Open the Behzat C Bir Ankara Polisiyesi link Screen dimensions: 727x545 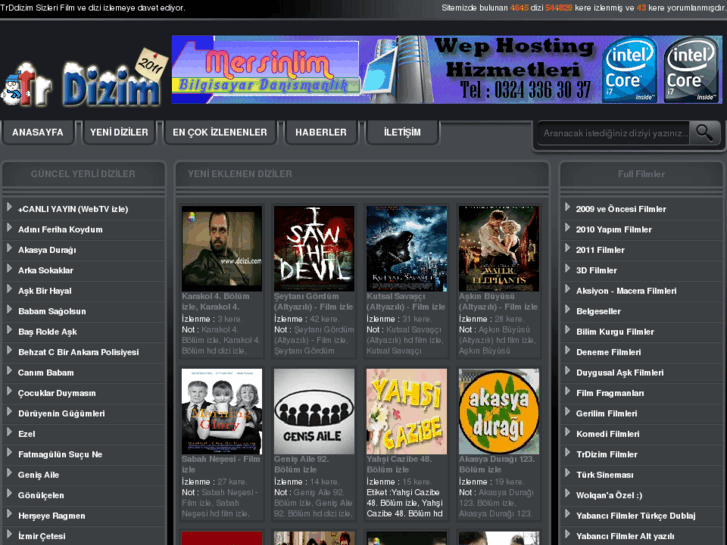[78, 352]
